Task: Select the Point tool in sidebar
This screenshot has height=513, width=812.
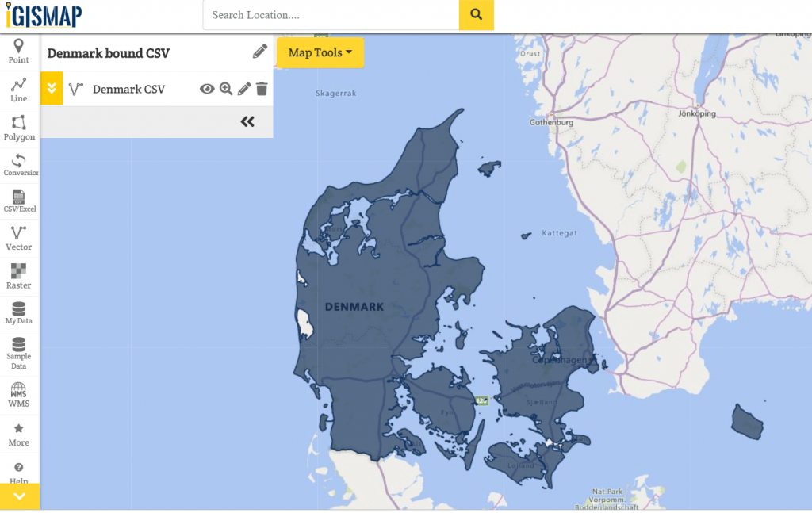Action: coord(19,52)
